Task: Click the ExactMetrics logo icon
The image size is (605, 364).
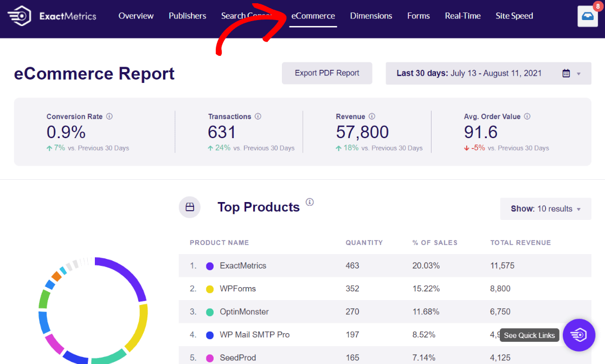Action: click(x=20, y=16)
